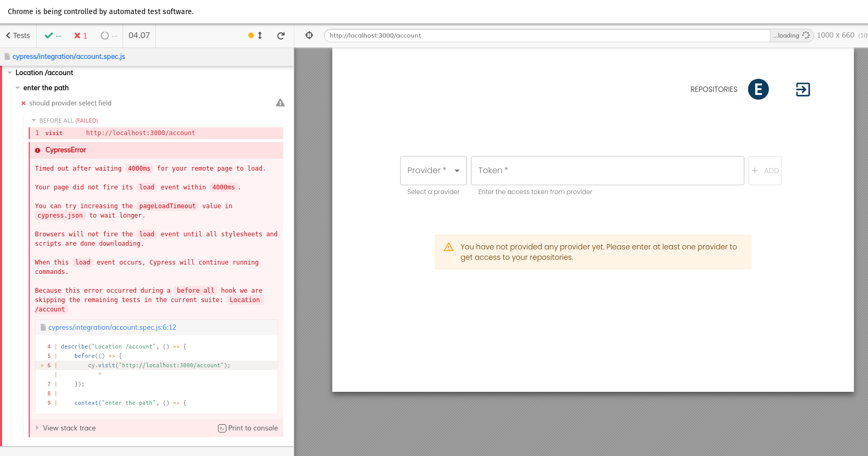Click the test timer showing 04.07
This screenshot has width=868, height=456.
pos(139,35)
